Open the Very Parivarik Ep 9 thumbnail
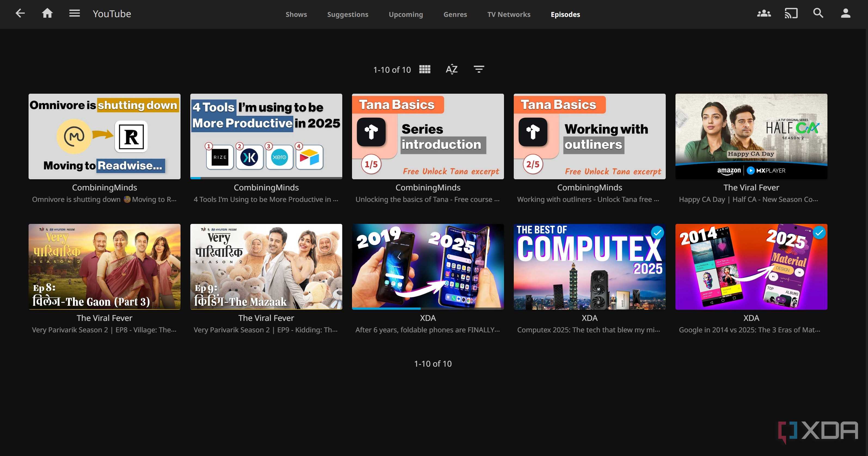The width and height of the screenshot is (868, 456). (266, 267)
